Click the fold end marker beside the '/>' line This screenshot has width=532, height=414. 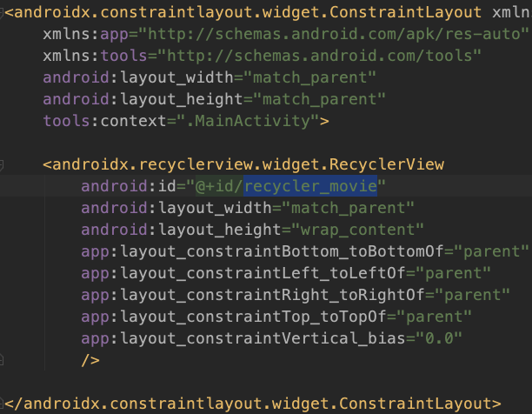click(x=1, y=360)
